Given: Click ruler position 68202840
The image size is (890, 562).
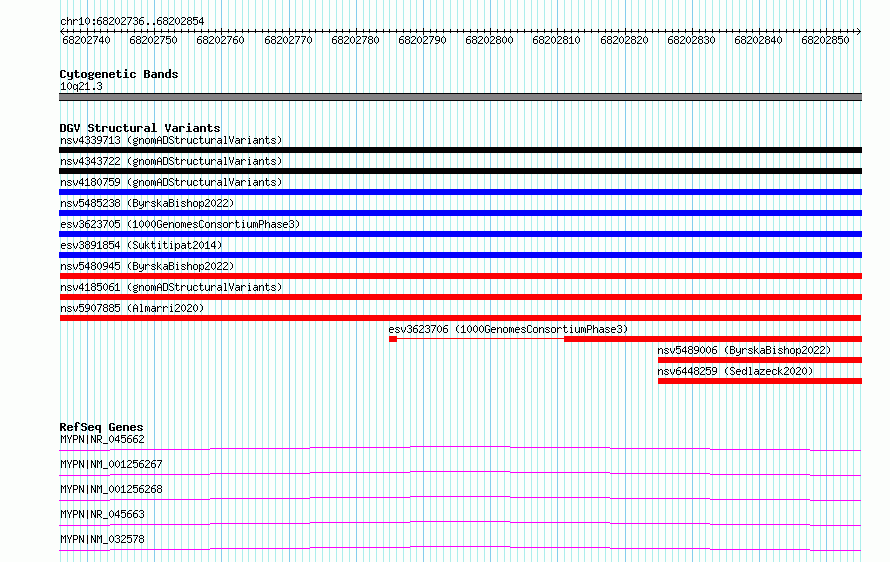Looking at the screenshot, I should pyautogui.click(x=758, y=40).
